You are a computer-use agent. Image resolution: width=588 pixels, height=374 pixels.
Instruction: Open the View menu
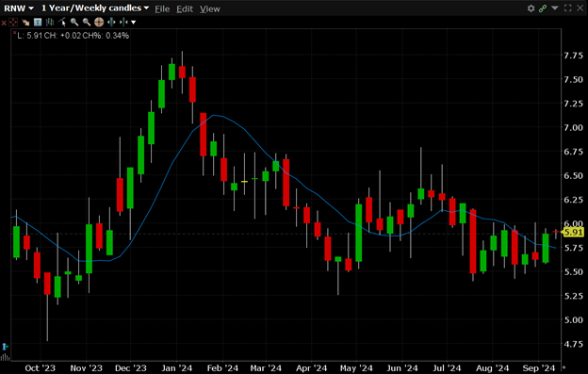[x=209, y=9]
